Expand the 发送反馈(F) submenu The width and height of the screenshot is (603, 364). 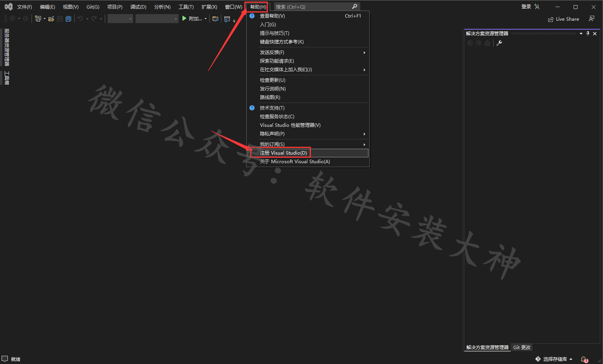365,52
